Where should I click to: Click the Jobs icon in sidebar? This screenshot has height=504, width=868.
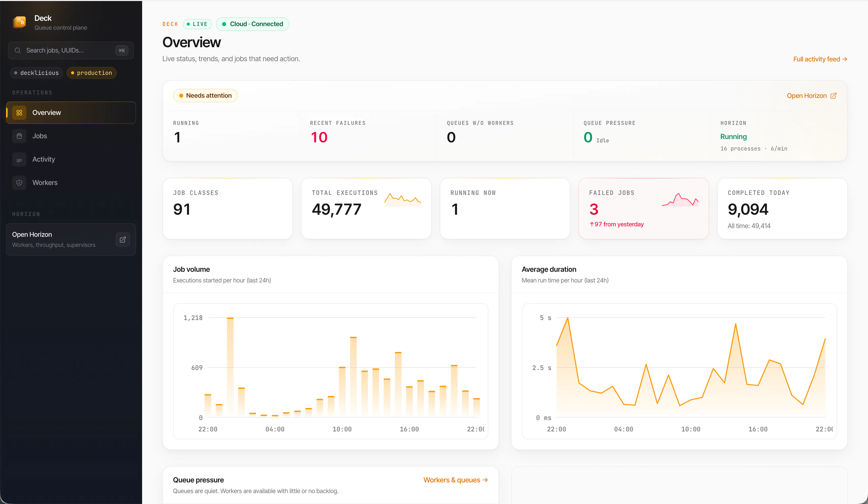point(19,136)
